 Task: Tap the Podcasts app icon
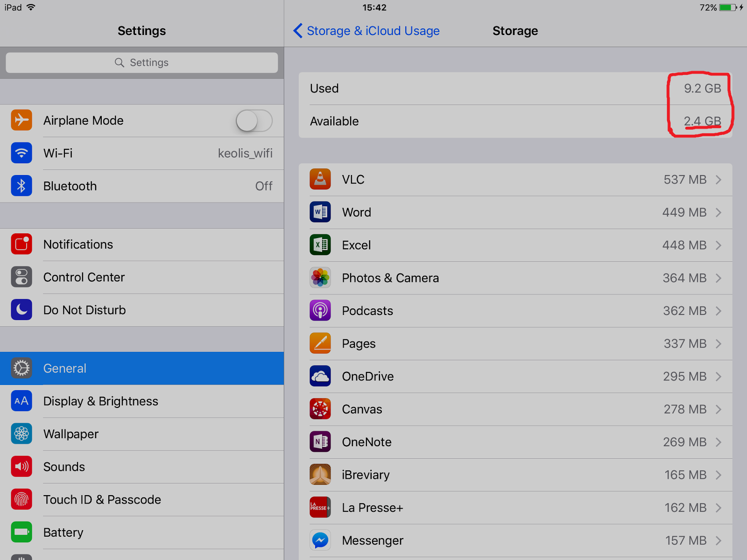[320, 311]
